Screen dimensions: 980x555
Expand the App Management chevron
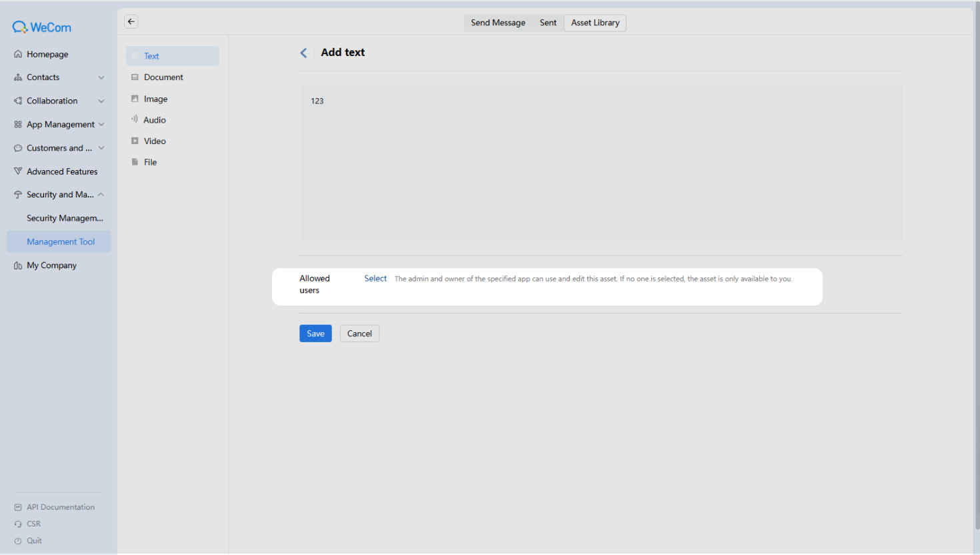(x=101, y=124)
